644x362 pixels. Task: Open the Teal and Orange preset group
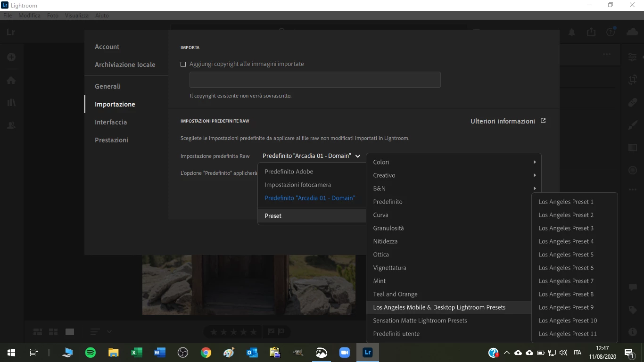pos(449,294)
